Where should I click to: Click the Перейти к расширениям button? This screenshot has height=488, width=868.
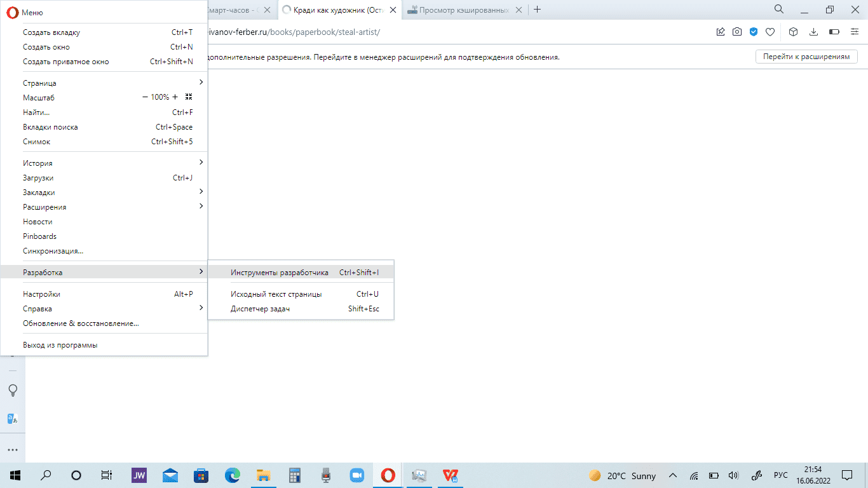point(806,57)
